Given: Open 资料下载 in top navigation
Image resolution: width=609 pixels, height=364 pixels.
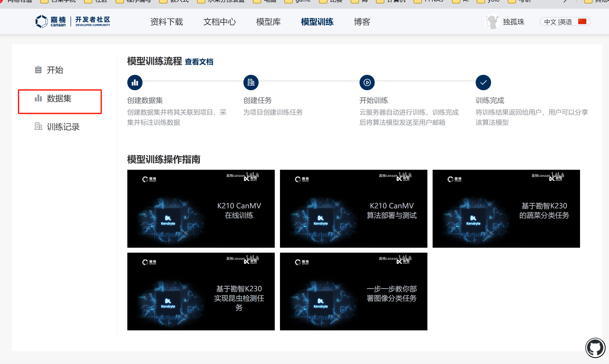Looking at the screenshot, I should pyautogui.click(x=167, y=22).
